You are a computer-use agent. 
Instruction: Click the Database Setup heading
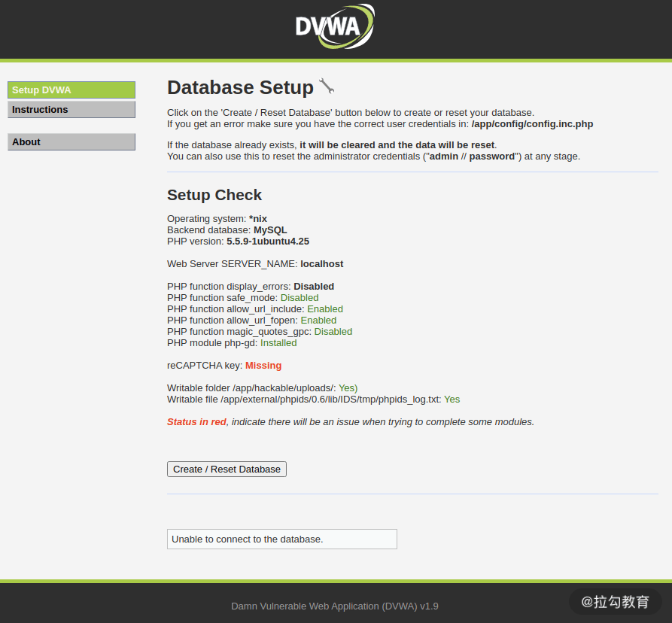(240, 87)
